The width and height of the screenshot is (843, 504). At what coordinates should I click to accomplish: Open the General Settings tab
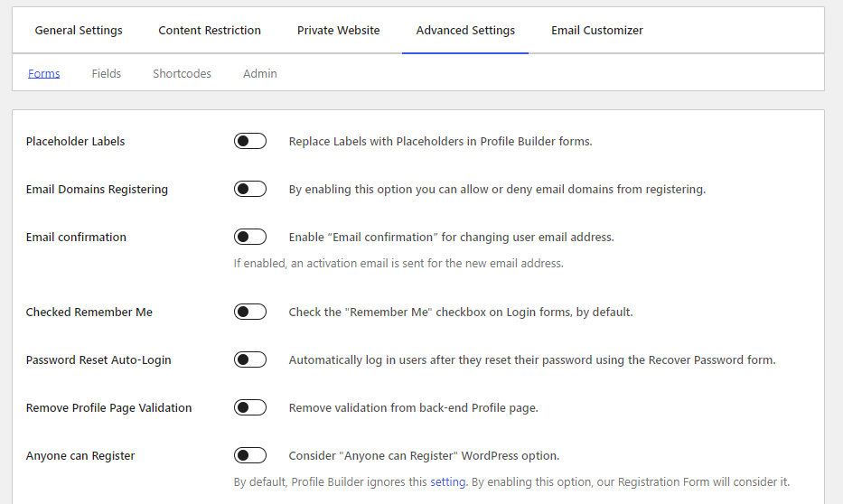click(79, 30)
